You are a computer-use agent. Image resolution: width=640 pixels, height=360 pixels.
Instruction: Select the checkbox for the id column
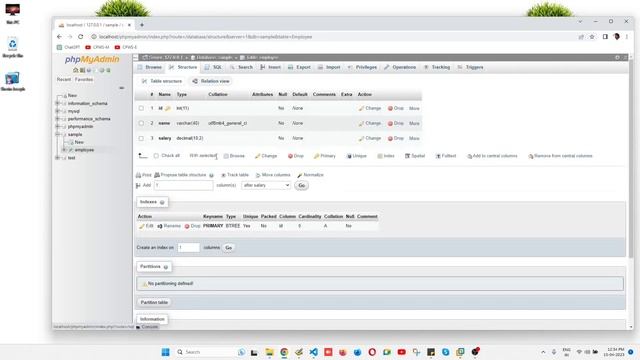[141, 109]
